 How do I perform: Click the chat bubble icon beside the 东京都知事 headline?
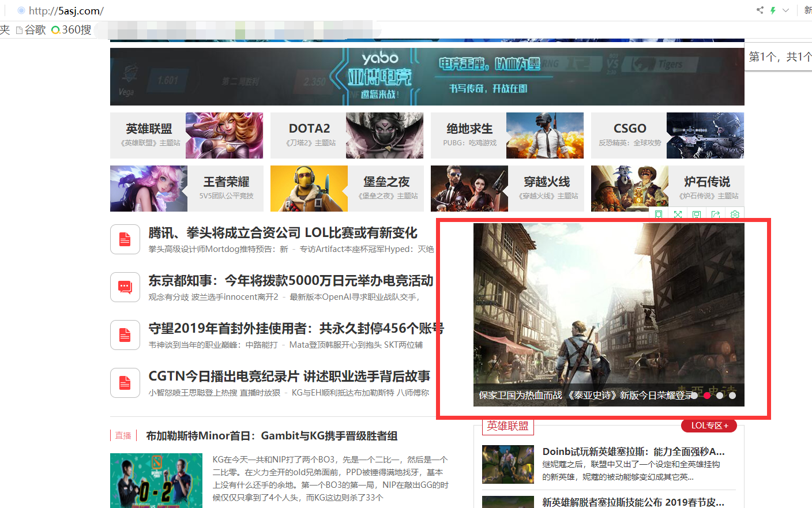coord(125,287)
